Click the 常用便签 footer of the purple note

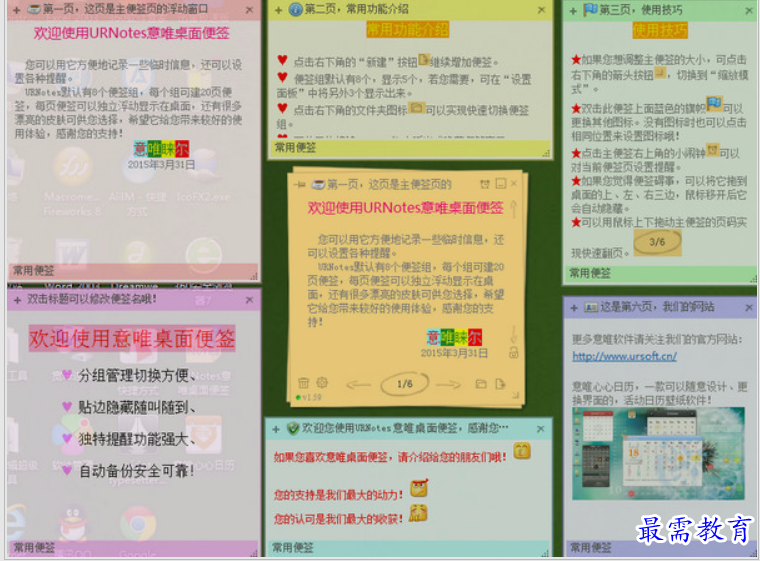(x=34, y=548)
